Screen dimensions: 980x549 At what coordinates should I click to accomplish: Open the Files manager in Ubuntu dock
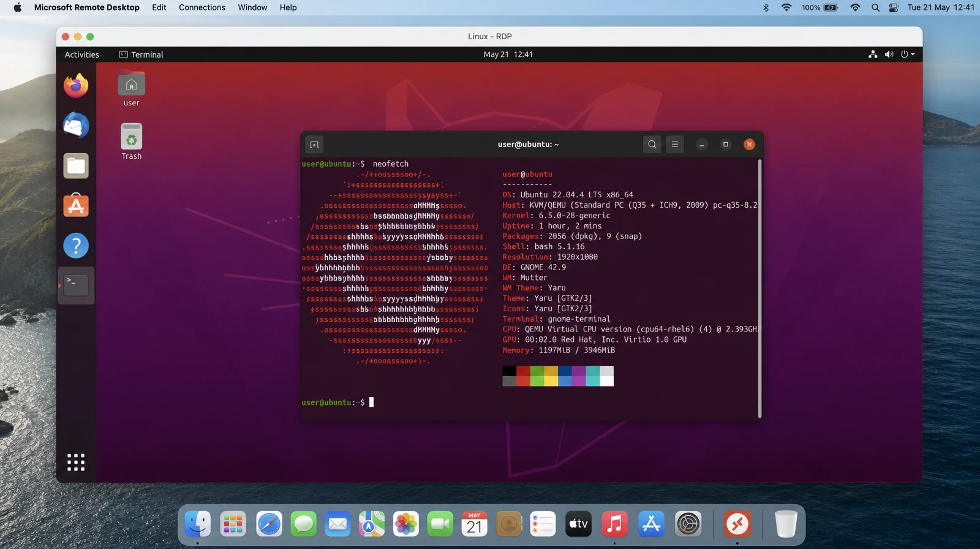pos(76,165)
